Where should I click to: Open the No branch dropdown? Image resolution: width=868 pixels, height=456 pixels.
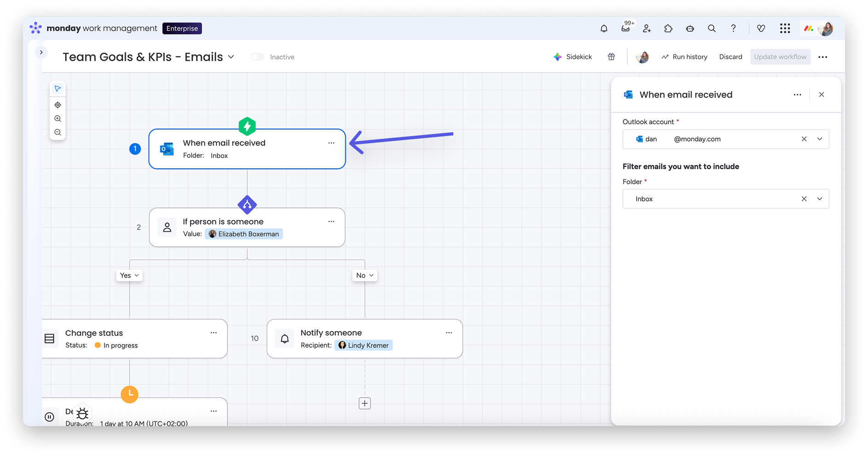tap(365, 275)
